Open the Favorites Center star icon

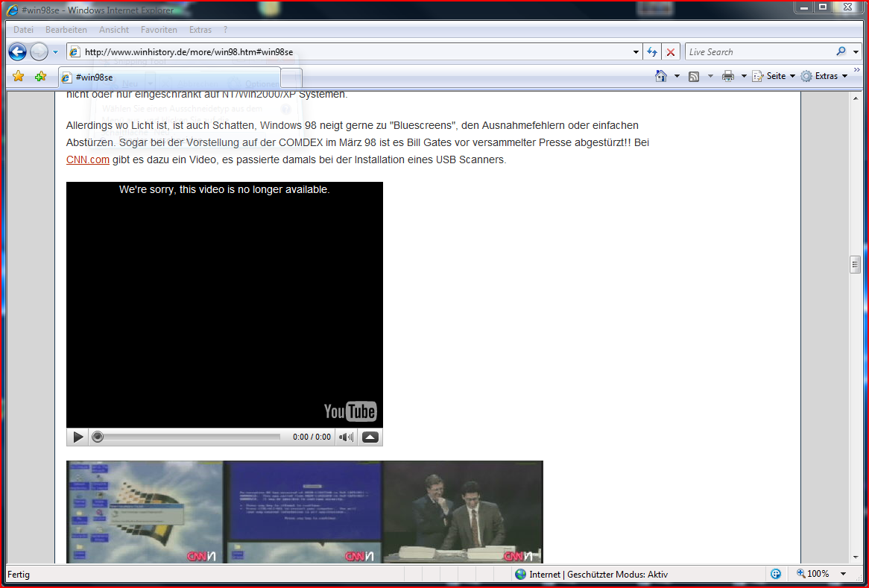click(x=19, y=76)
